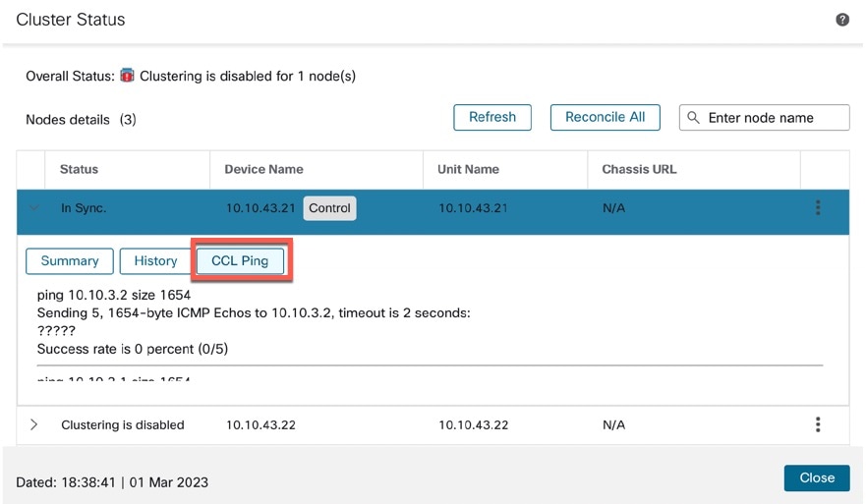Switch to the Summary tab
Screen dimensions: 866x504
click(x=70, y=260)
